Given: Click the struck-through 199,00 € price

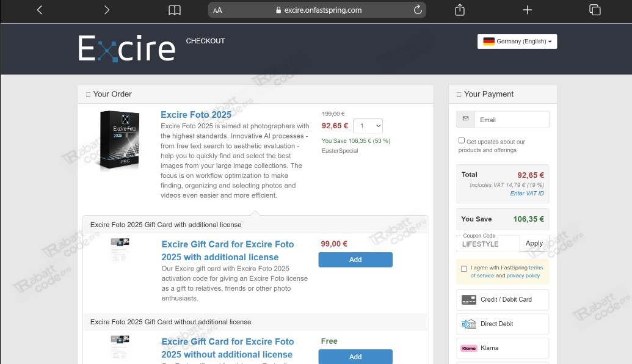Looking at the screenshot, I should 333,114.
